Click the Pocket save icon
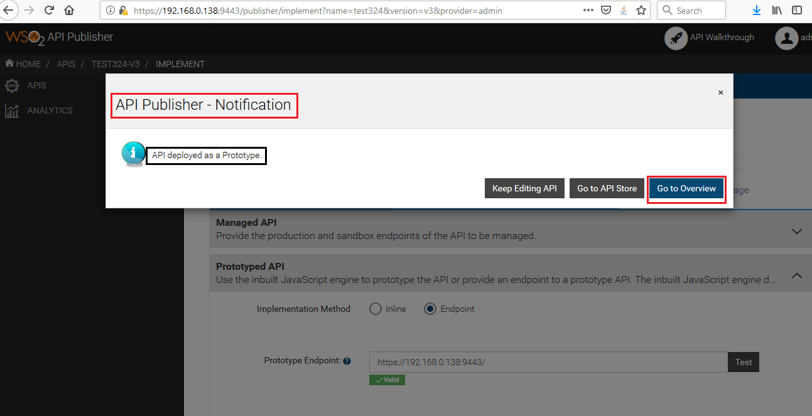This screenshot has height=416, width=812. [x=606, y=10]
